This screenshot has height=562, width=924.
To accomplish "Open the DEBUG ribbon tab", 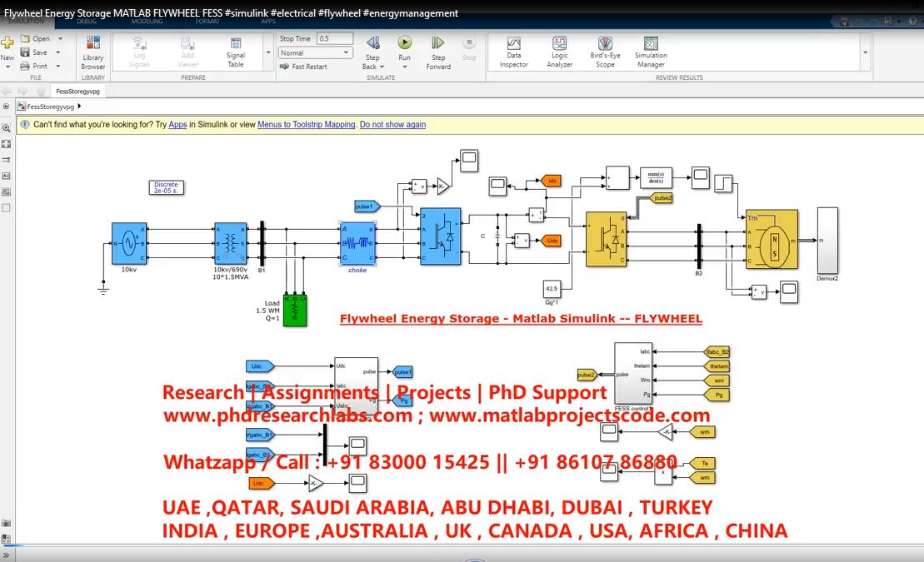I will click(86, 23).
